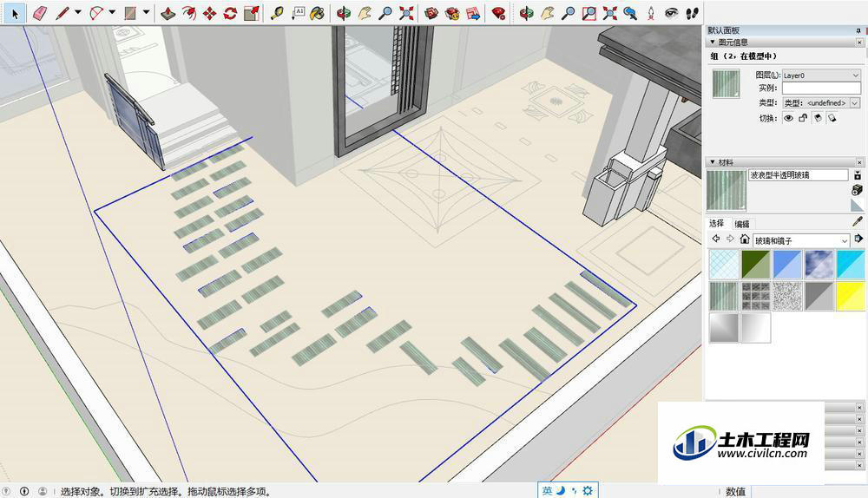This screenshot has height=498, width=868.
Task: Click the 数值 measurements box
Action: [809, 491]
